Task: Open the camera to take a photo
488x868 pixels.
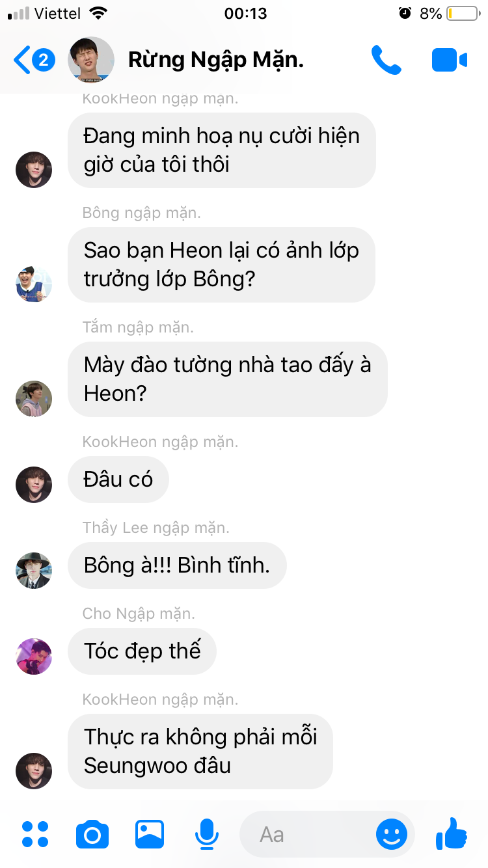Action: (92, 834)
